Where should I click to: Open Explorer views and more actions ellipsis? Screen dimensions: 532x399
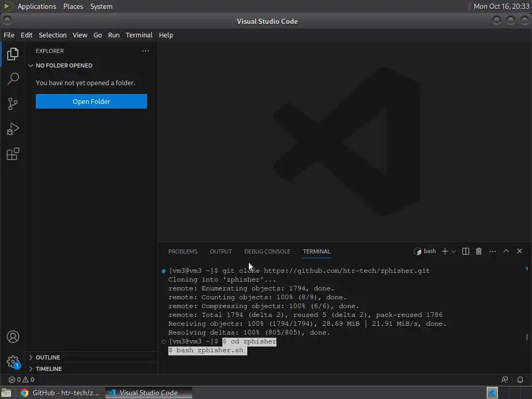tap(145, 51)
